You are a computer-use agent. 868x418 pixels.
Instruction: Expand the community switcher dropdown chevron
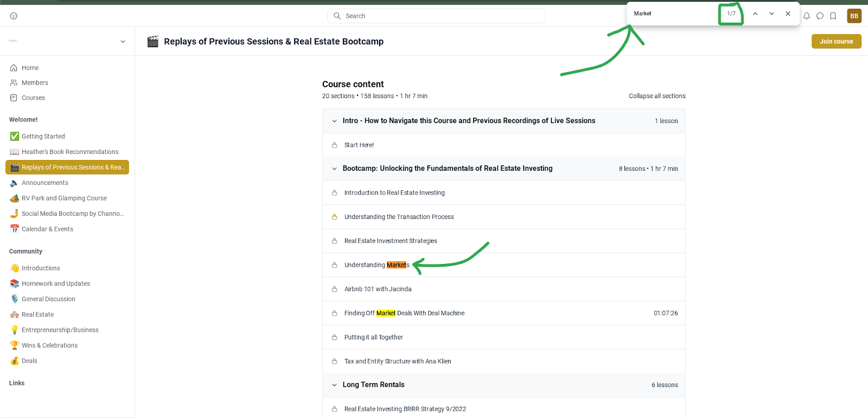click(x=123, y=41)
